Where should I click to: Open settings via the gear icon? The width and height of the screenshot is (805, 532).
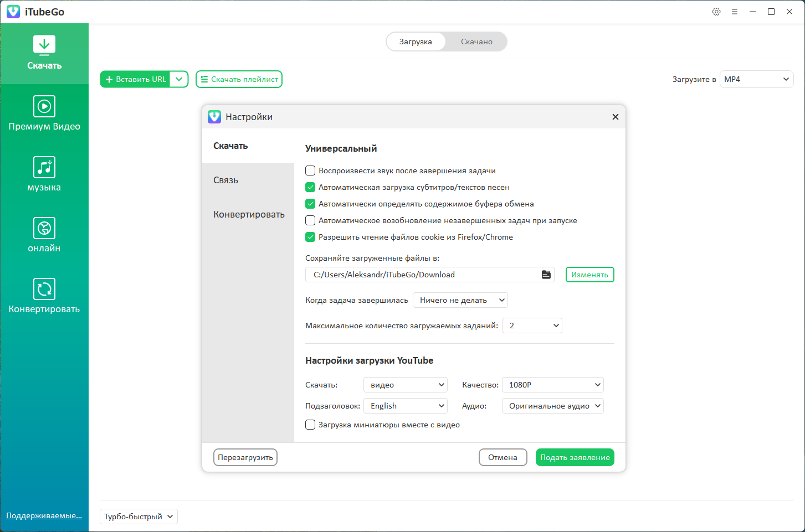pos(716,12)
